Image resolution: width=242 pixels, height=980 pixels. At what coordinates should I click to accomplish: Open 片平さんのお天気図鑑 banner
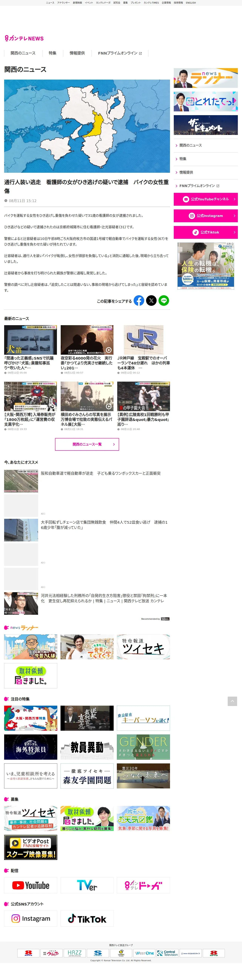143,818
